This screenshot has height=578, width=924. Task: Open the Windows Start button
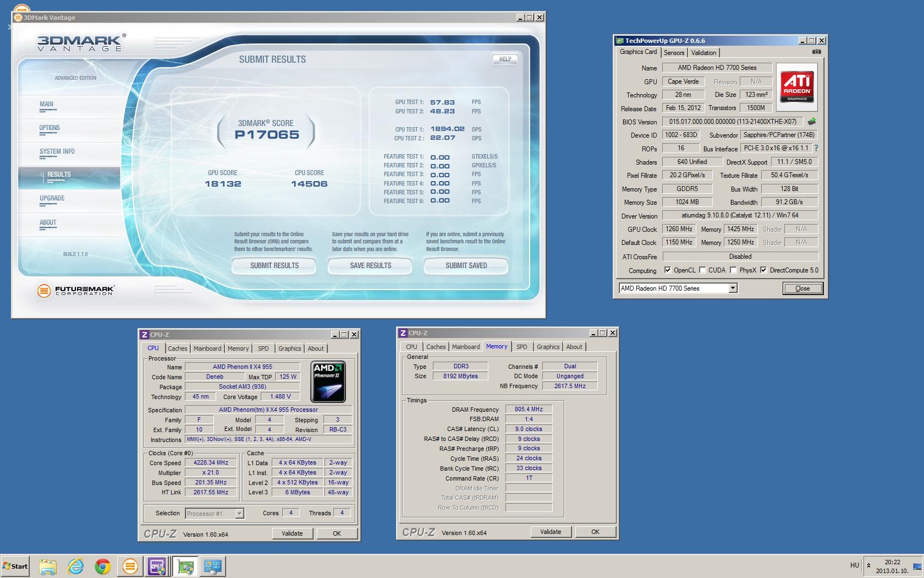coord(15,566)
